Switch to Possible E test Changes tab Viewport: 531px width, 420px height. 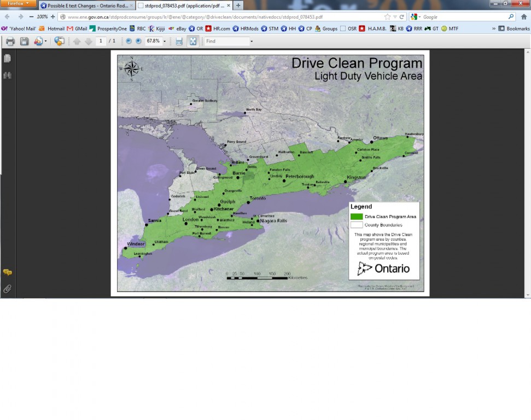pyautogui.click(x=86, y=5)
